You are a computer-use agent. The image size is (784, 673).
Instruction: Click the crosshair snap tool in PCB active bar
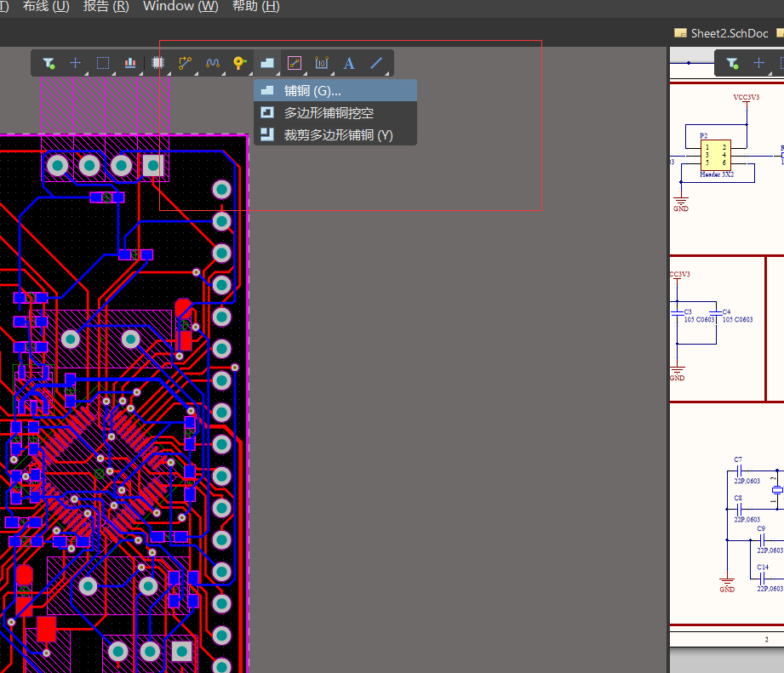[76, 63]
